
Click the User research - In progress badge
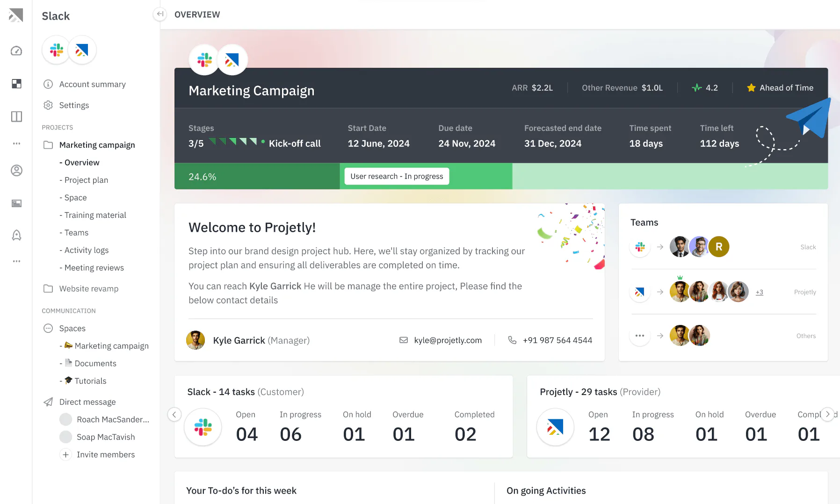click(x=397, y=176)
